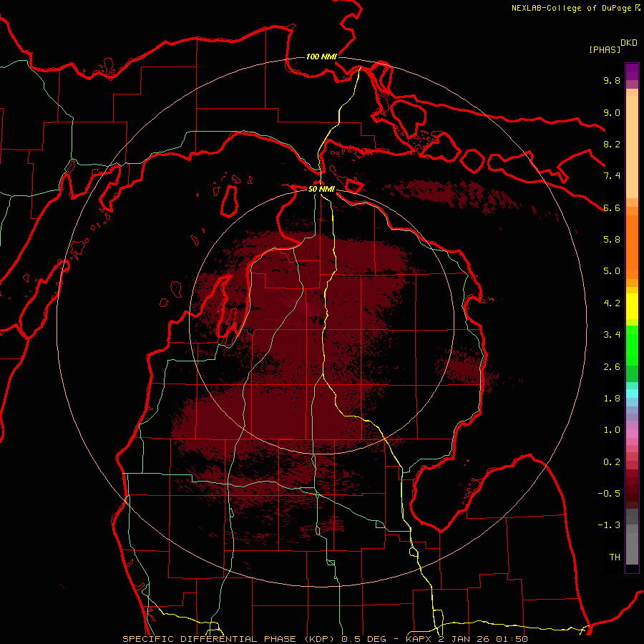
Task: Click the TH threshold label
Action: point(615,557)
